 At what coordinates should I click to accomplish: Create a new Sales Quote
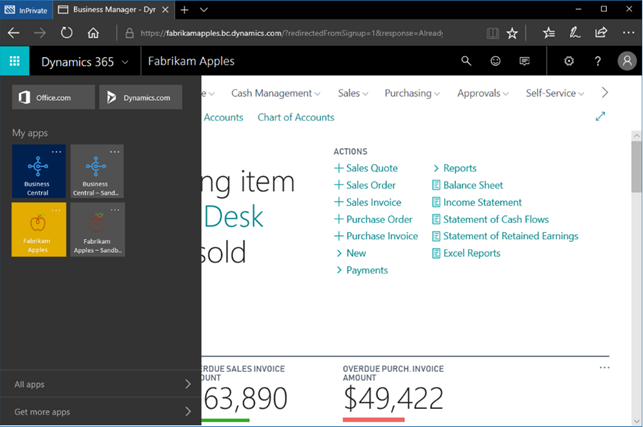click(x=366, y=168)
